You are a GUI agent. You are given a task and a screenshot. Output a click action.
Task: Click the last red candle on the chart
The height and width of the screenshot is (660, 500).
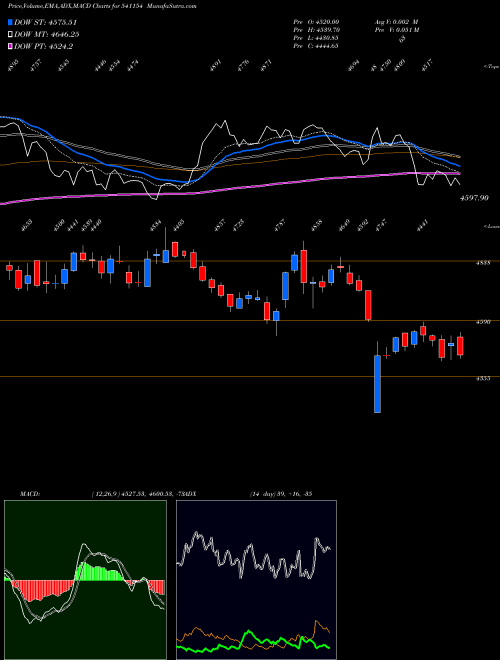460,346
